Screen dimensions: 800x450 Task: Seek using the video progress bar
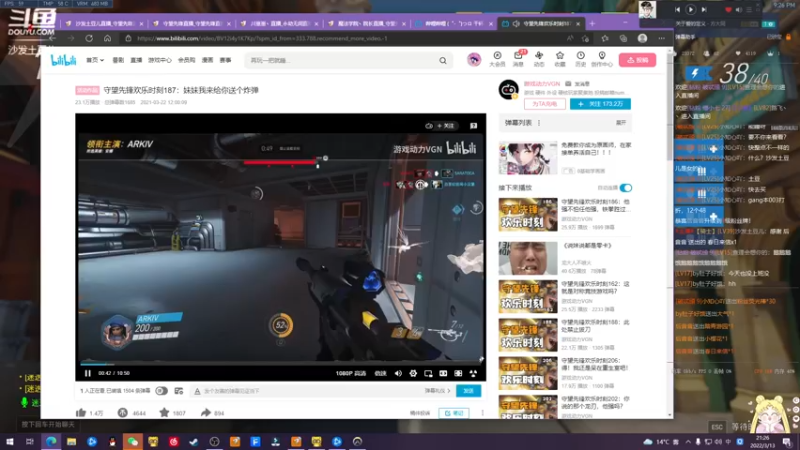click(281, 364)
